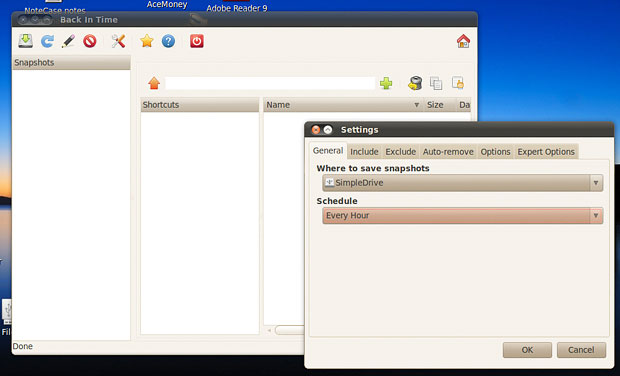Click the yellow star icon

pyautogui.click(x=147, y=41)
